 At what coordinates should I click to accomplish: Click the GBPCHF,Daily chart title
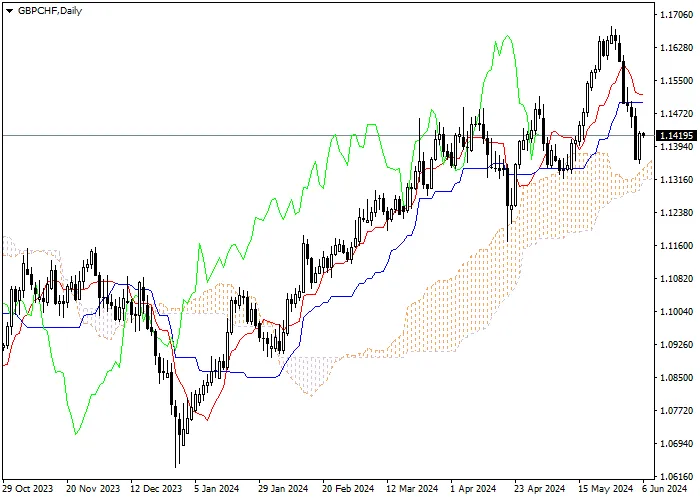coord(50,11)
